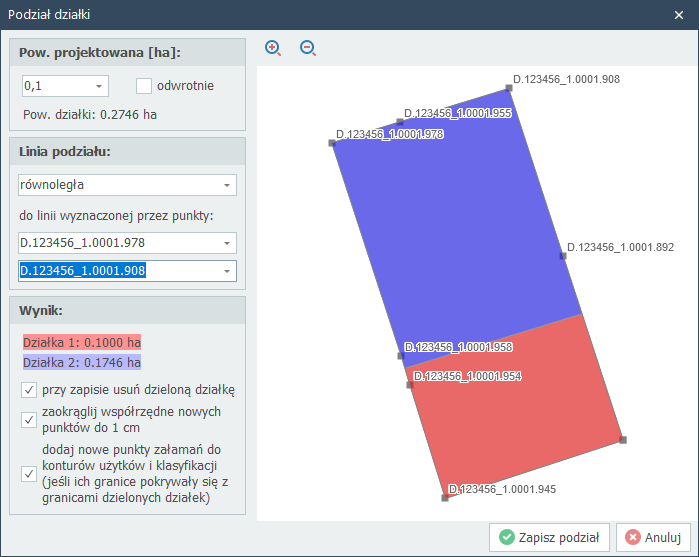Toggle rounding coordinates to 1 cm checkbox
The height and width of the screenshot is (557, 699).
click(x=29, y=419)
